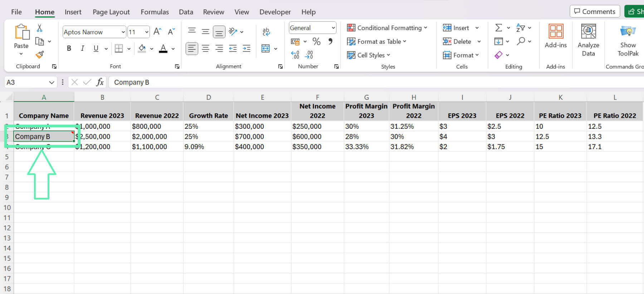Viewport: 644px width, 294px height.
Task: Select the cell with value 17.1
Action: pyautogui.click(x=615, y=147)
